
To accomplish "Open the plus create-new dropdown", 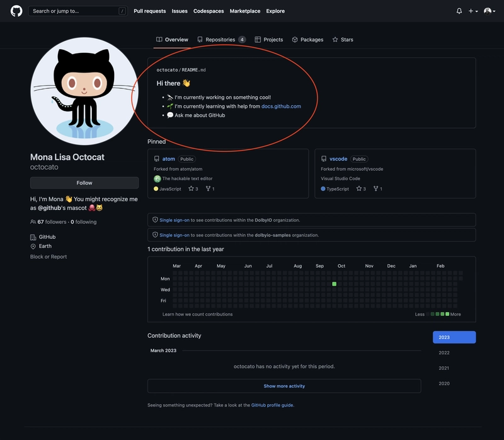I will click(473, 11).
